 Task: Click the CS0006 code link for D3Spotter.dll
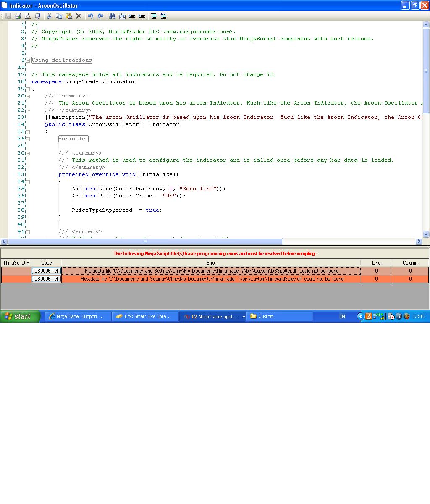click(46, 271)
